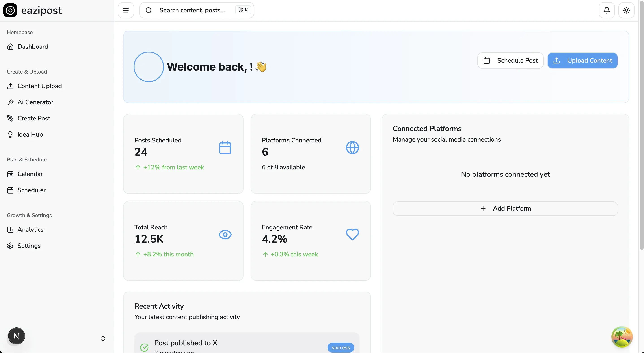The height and width of the screenshot is (353, 644).
Task: Go to Content Upload page
Action: pos(57,86)
